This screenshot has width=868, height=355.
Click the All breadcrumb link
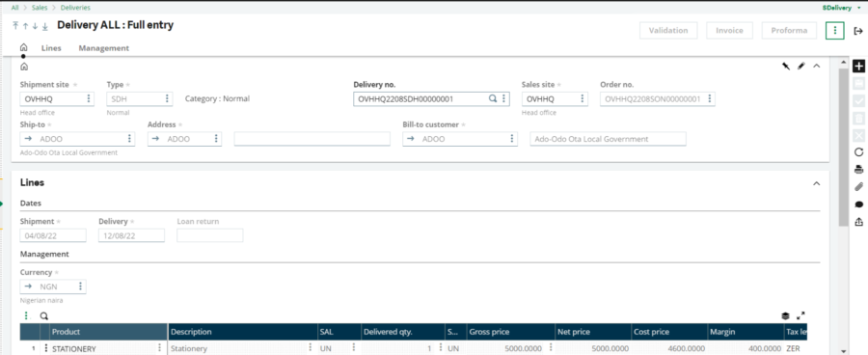click(x=14, y=8)
